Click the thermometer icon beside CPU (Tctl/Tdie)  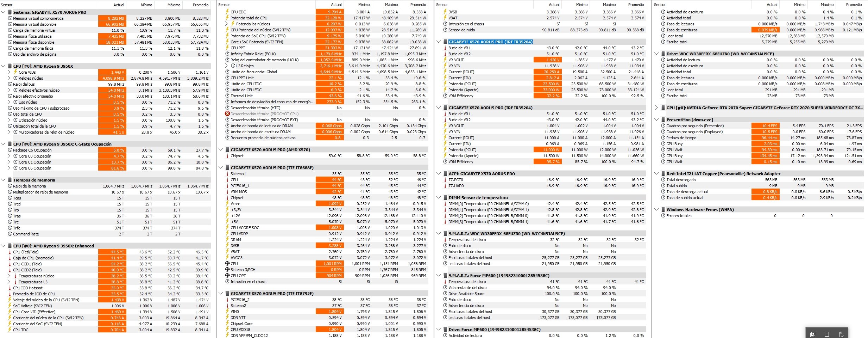pyautogui.click(x=10, y=252)
